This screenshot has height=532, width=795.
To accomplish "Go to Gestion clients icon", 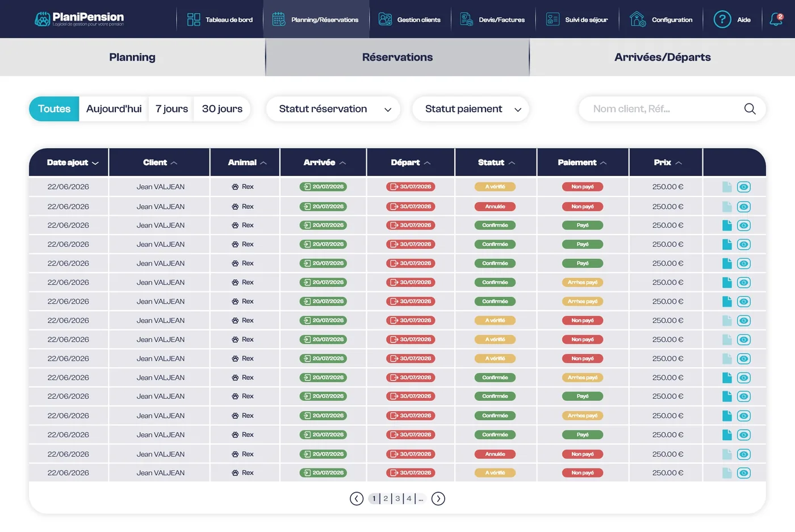I will [x=385, y=19].
